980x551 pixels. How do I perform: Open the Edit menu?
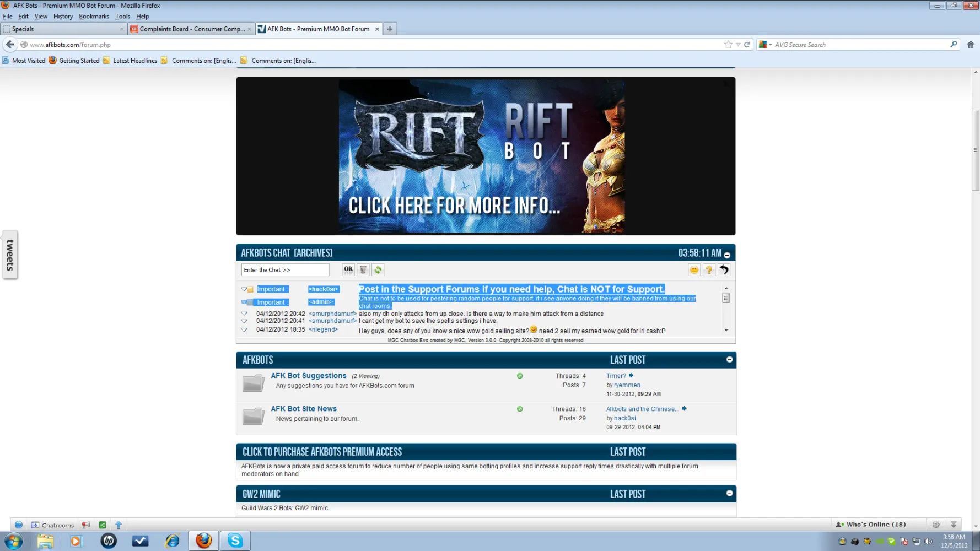click(x=23, y=16)
